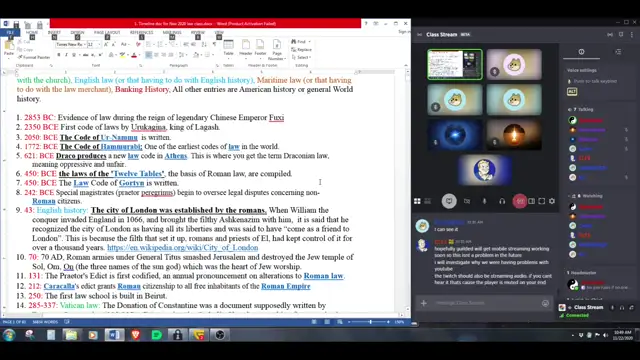
Task: Toggle Bold formatting
Action: [59, 55]
